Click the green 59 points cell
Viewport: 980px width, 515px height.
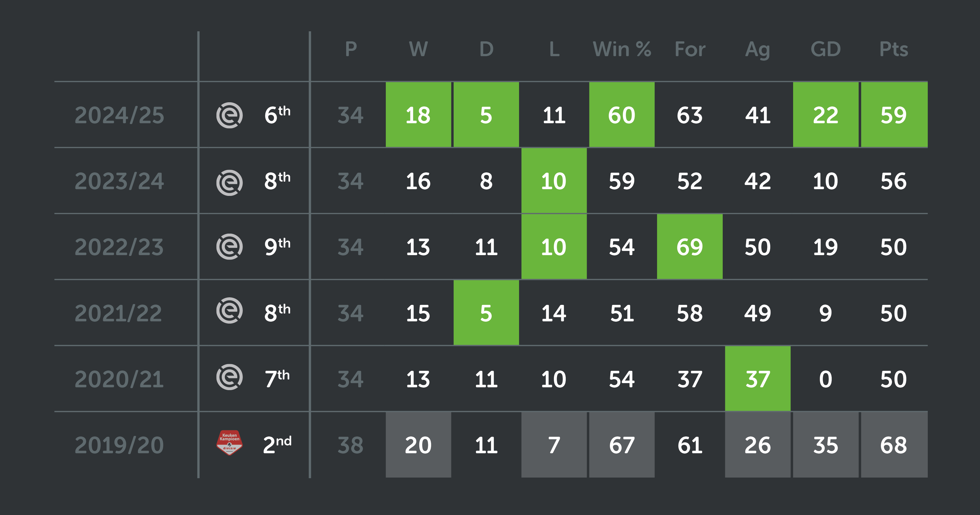[x=894, y=115]
